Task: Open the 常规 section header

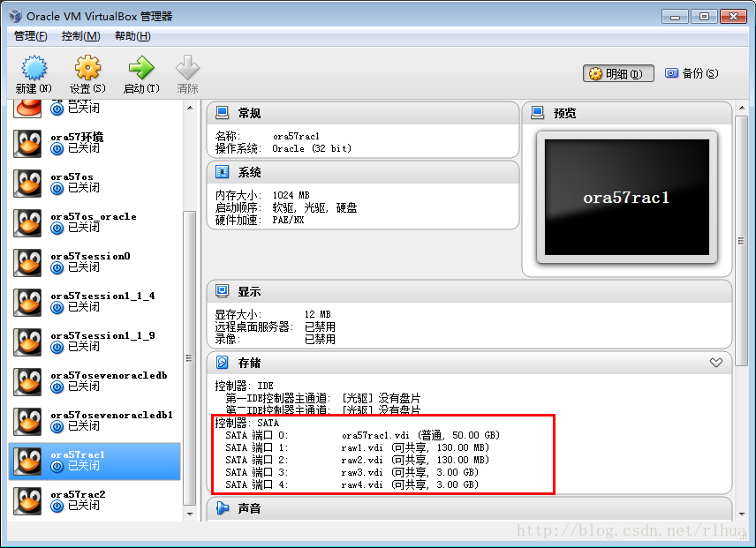Action: (x=363, y=113)
